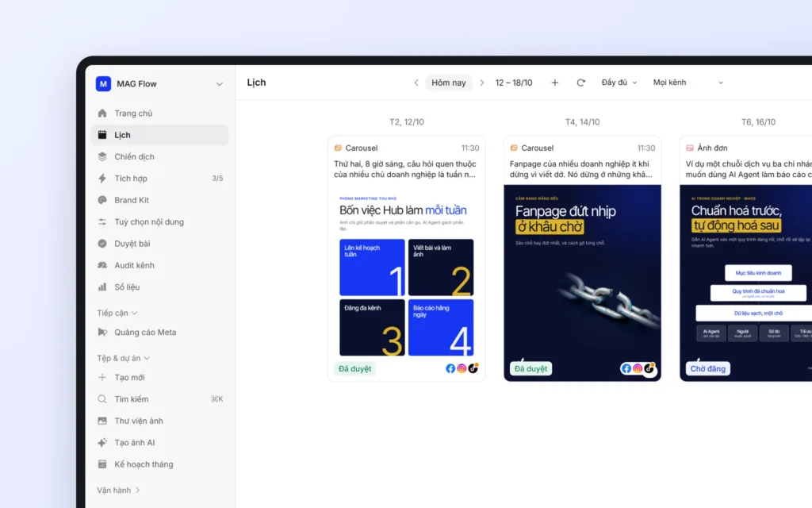The image size is (812, 508).
Task: Open the Brand Kit menu item
Action: [159, 200]
